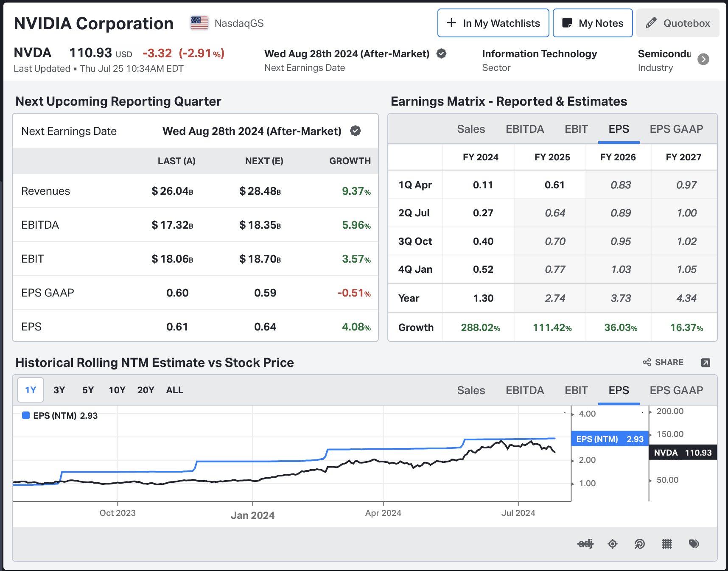This screenshot has width=728, height=571.
Task: Open In My Watchlists button
Action: tap(493, 23)
